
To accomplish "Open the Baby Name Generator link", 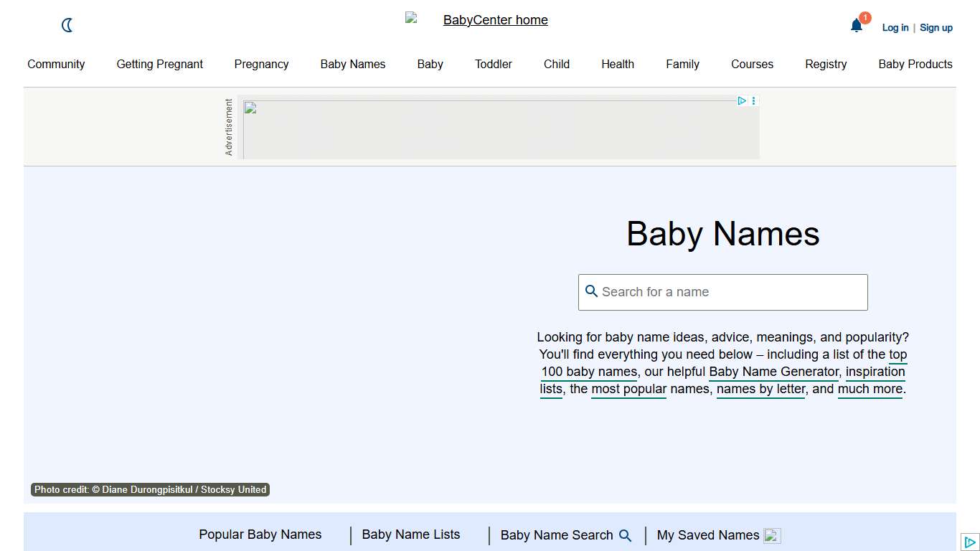I will [x=773, y=372].
